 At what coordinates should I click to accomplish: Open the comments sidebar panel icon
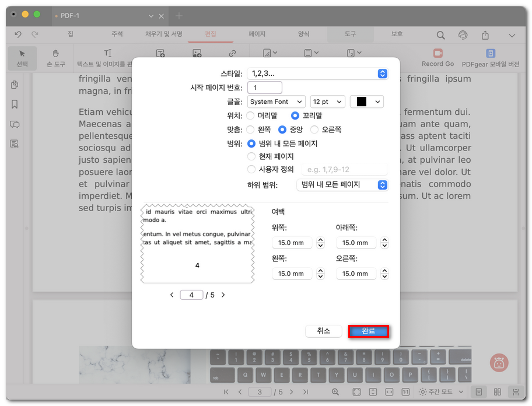15,124
